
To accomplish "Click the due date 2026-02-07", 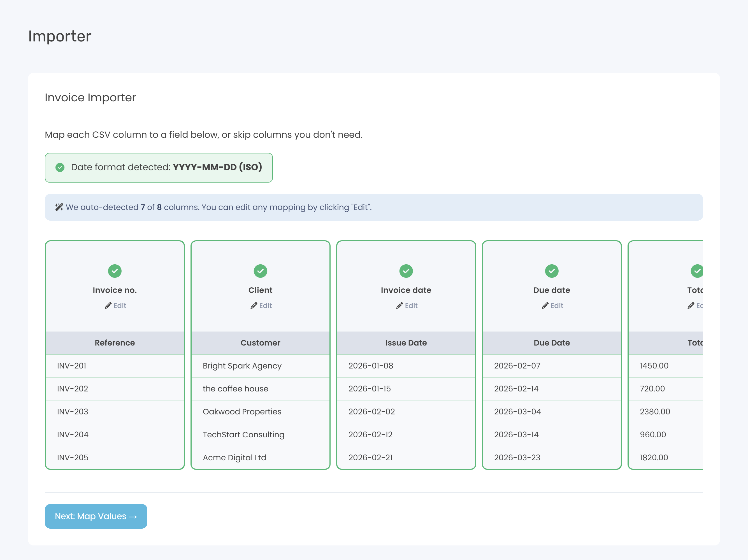I will [x=552, y=366].
